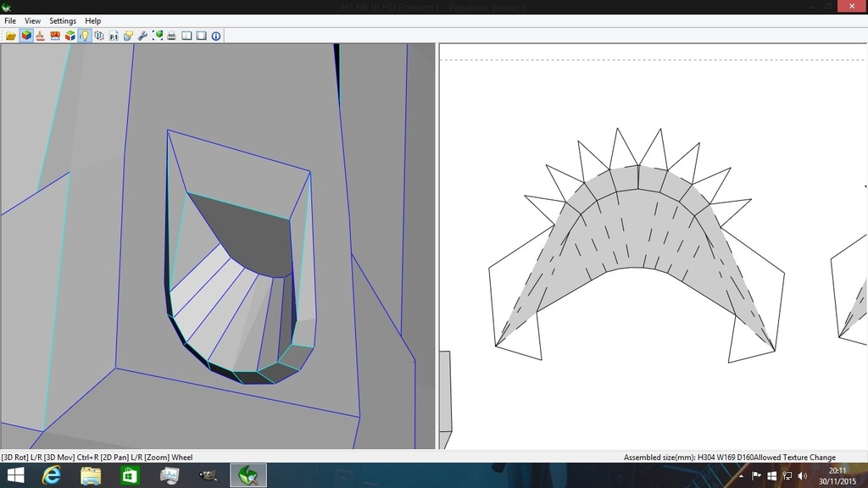Click the monitor app icon on taskbar
This screenshot has height=488, width=868.
[x=169, y=475]
